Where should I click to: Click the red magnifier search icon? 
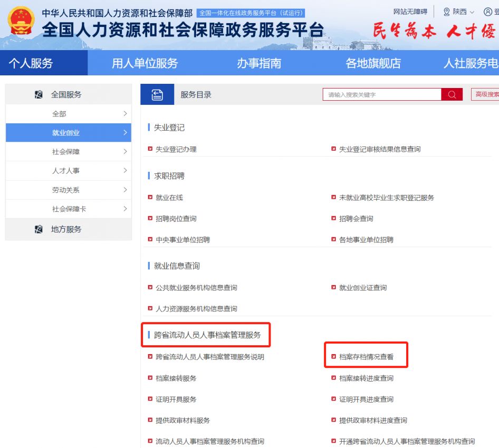452,94
